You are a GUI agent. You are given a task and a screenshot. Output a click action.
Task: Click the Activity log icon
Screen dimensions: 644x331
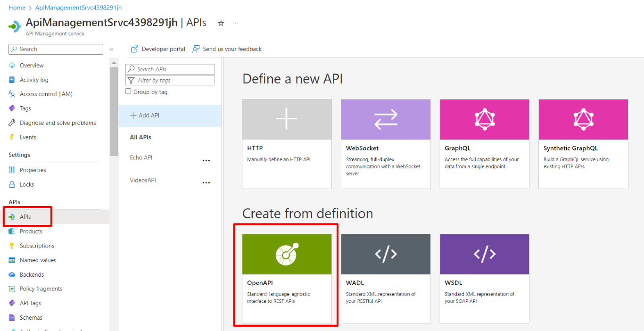pyautogui.click(x=12, y=80)
